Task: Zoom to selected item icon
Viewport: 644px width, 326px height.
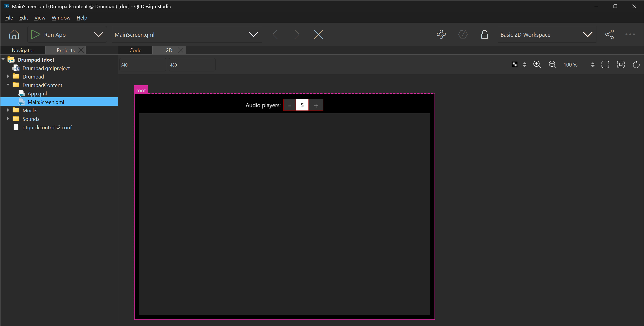Action: [x=621, y=65]
